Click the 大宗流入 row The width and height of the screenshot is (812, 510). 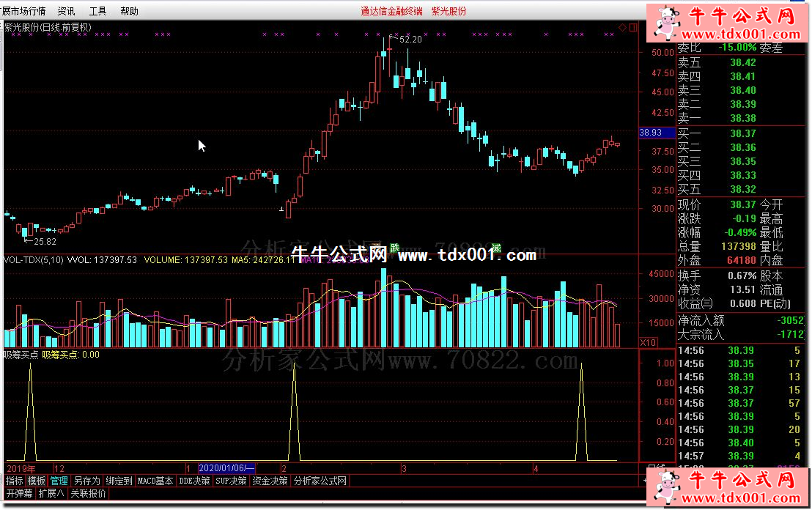tap(741, 335)
